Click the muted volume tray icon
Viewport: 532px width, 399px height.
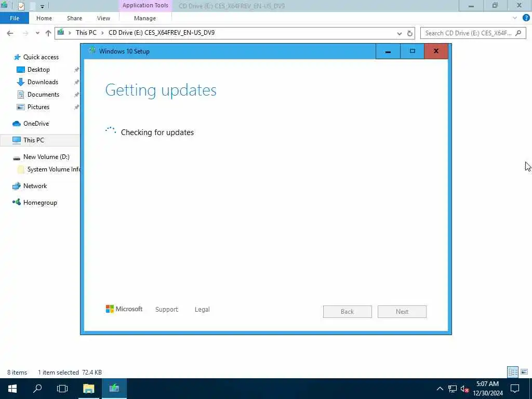[464, 389]
